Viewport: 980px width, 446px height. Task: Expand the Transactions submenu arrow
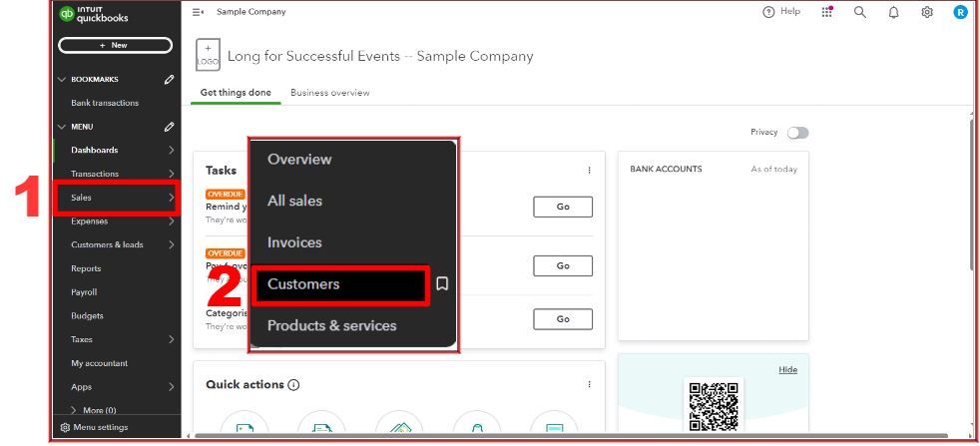pyautogui.click(x=172, y=174)
